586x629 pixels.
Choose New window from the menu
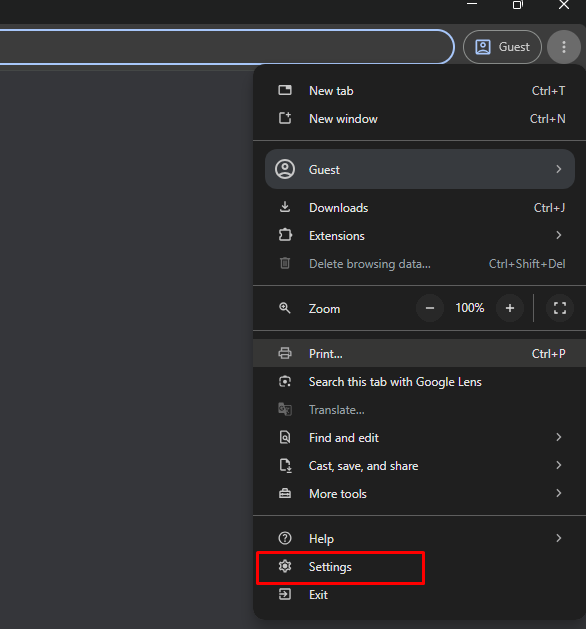[x=420, y=119]
